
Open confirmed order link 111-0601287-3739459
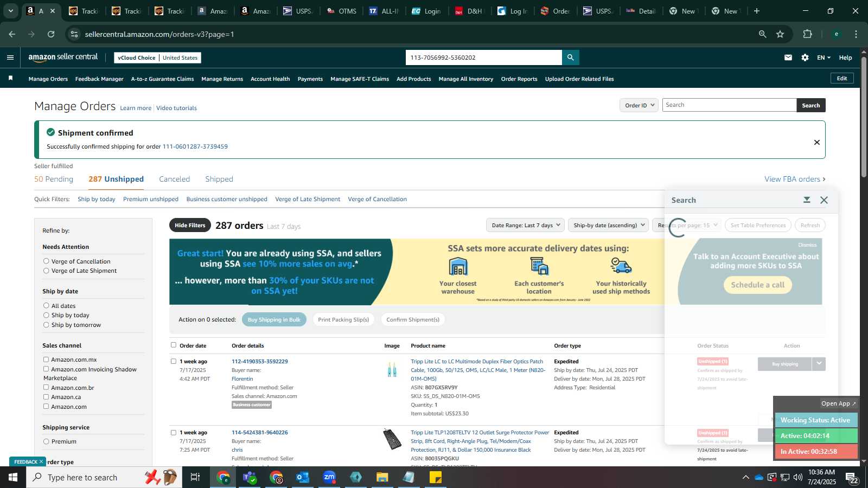[195, 146]
